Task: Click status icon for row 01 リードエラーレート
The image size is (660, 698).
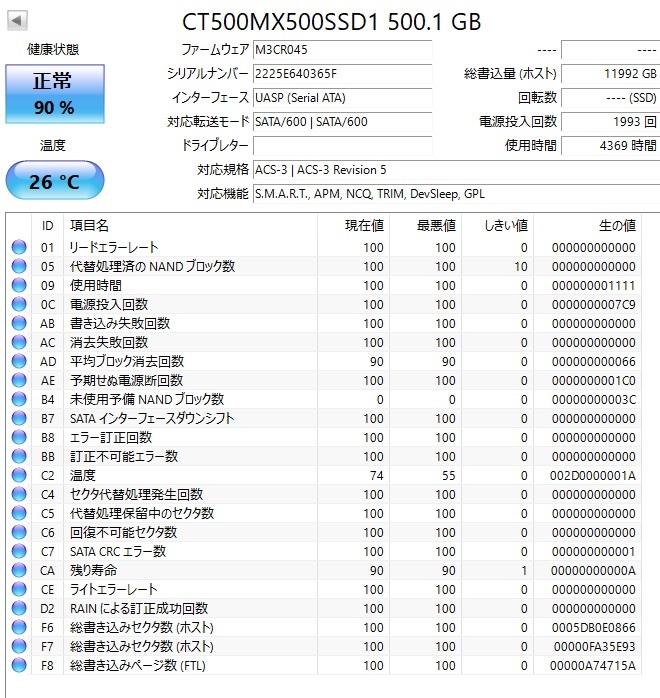Action: click(x=19, y=247)
